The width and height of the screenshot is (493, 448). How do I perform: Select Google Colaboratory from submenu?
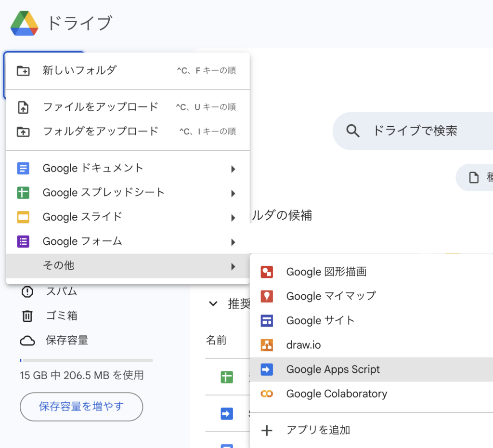tap(371, 394)
